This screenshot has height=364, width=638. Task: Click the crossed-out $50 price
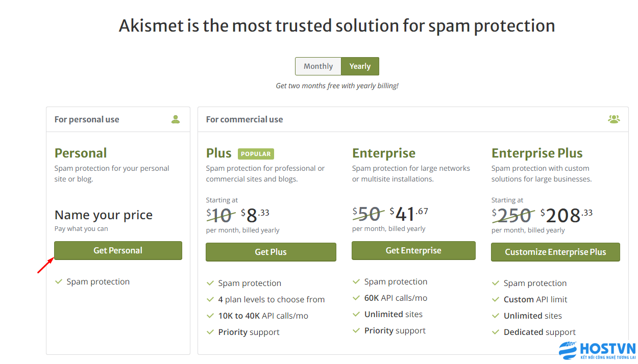click(x=367, y=214)
